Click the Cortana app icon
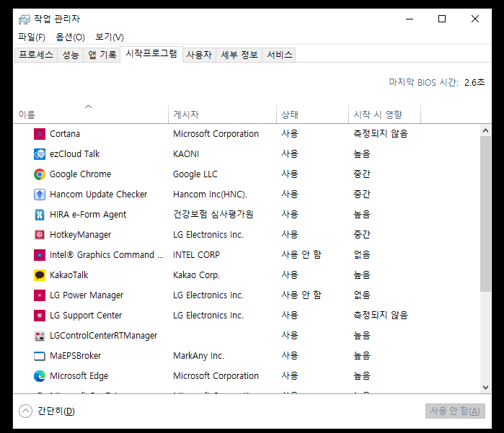Image resolution: width=504 pixels, height=433 pixels. point(40,134)
